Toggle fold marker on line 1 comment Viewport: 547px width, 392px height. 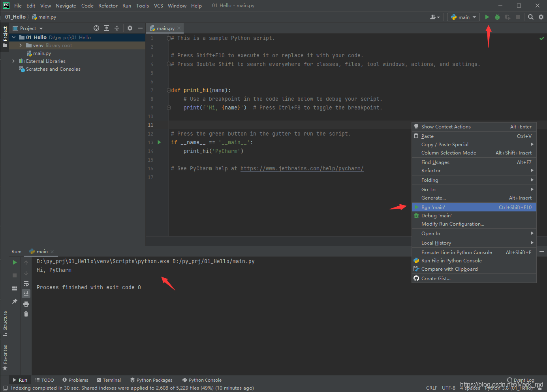(x=169, y=38)
